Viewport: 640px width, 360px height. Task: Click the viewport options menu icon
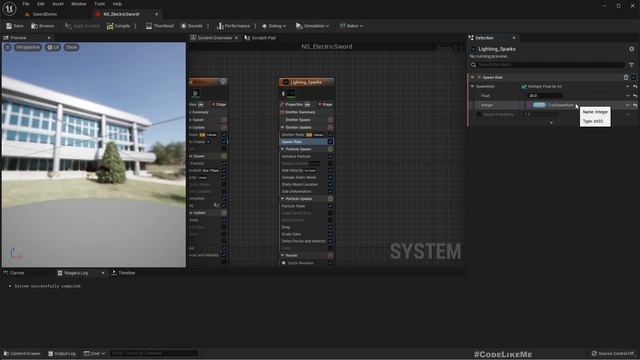[x=8, y=47]
